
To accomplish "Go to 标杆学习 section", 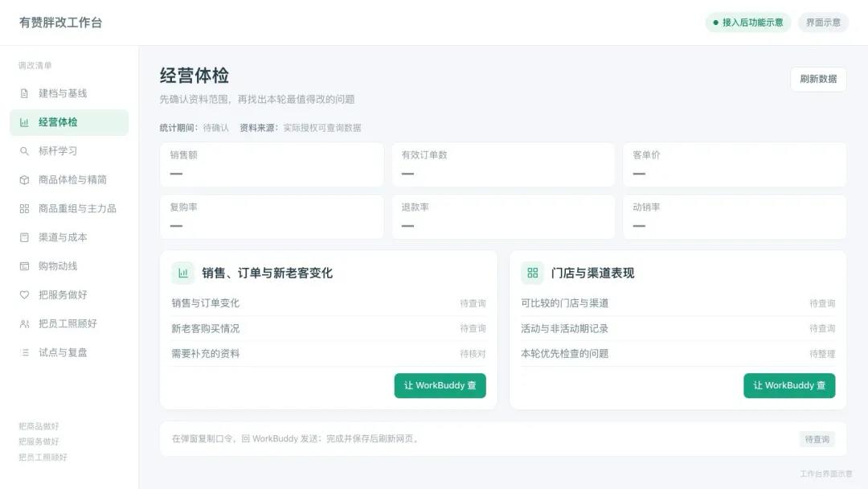I will click(x=69, y=150).
